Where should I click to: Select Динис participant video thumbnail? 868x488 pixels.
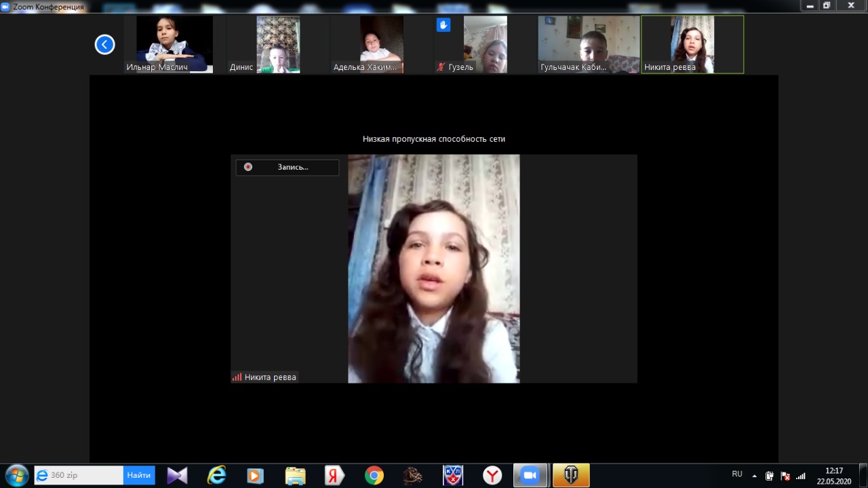point(277,44)
